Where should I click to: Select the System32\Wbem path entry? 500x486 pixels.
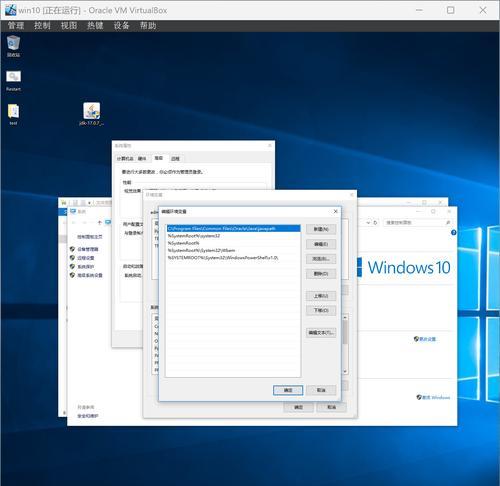[x=233, y=251]
